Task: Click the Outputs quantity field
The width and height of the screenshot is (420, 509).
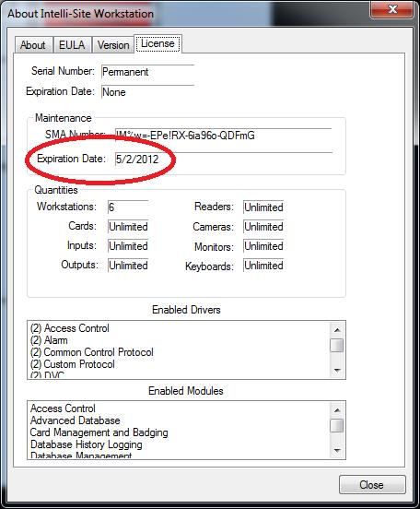Action: [128, 266]
